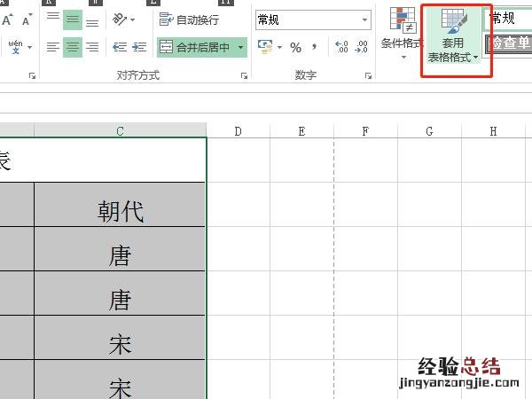Screen dimensions: 532x399
Task: Open the 数字 dialog launcher
Action: pos(368,75)
